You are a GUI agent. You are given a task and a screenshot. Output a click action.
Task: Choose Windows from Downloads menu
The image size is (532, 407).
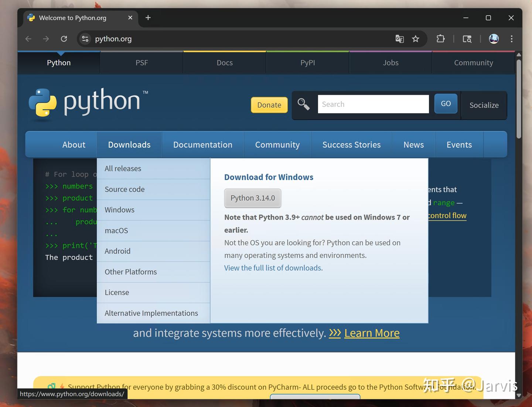[153, 210]
